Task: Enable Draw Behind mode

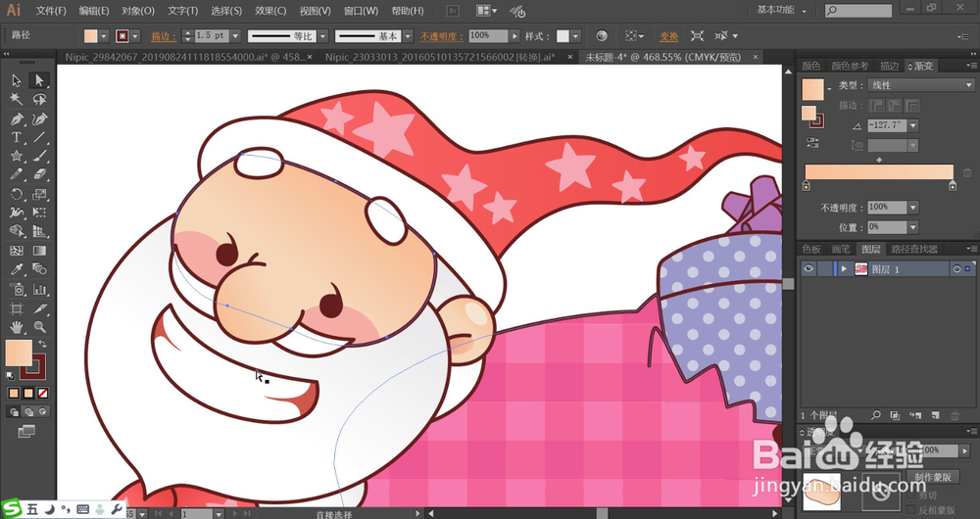Action: click(28, 412)
